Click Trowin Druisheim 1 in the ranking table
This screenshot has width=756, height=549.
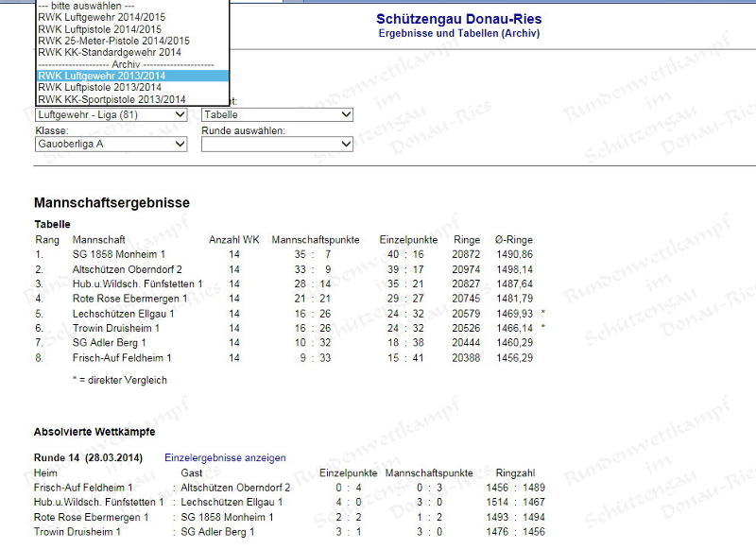tap(115, 328)
